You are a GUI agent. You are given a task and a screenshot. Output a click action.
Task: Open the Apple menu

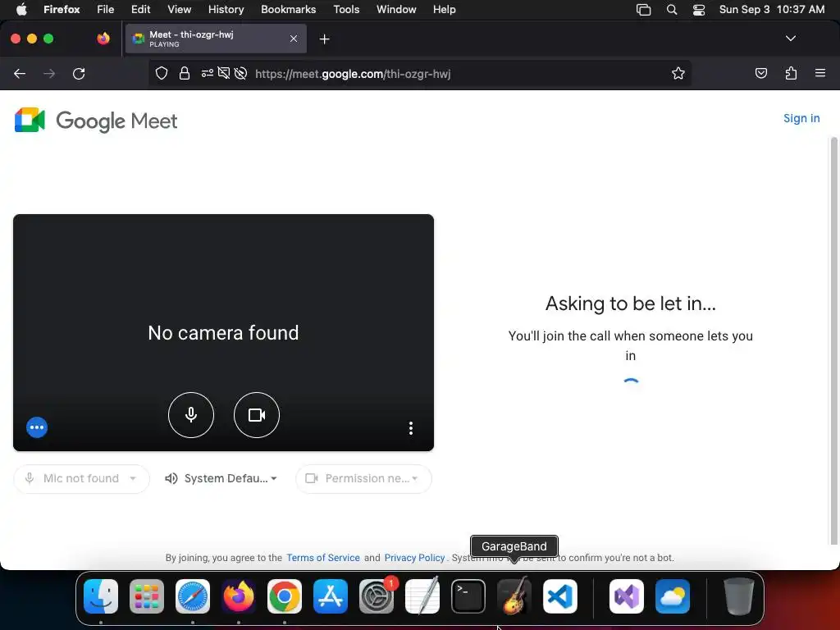pyautogui.click(x=21, y=10)
